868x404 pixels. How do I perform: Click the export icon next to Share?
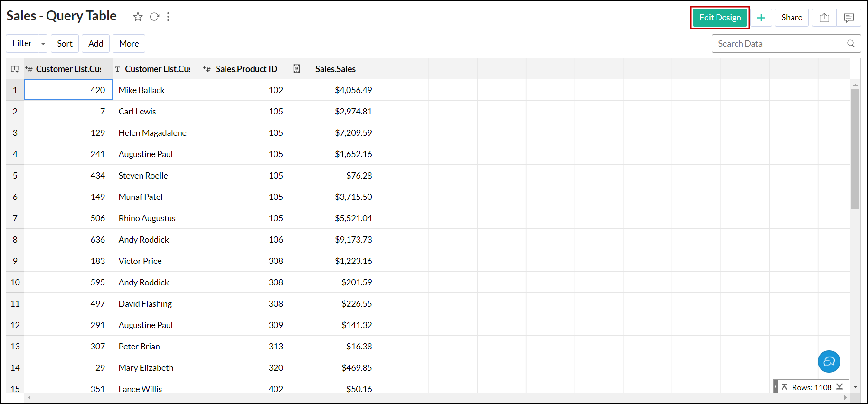[x=824, y=18]
